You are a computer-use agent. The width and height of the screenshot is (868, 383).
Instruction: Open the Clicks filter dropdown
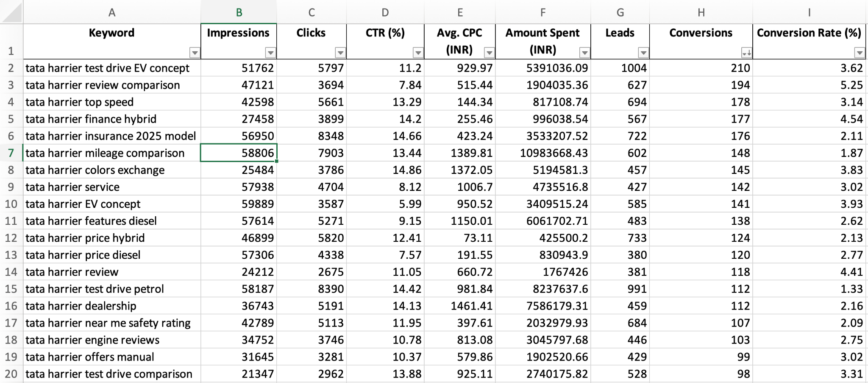(340, 52)
